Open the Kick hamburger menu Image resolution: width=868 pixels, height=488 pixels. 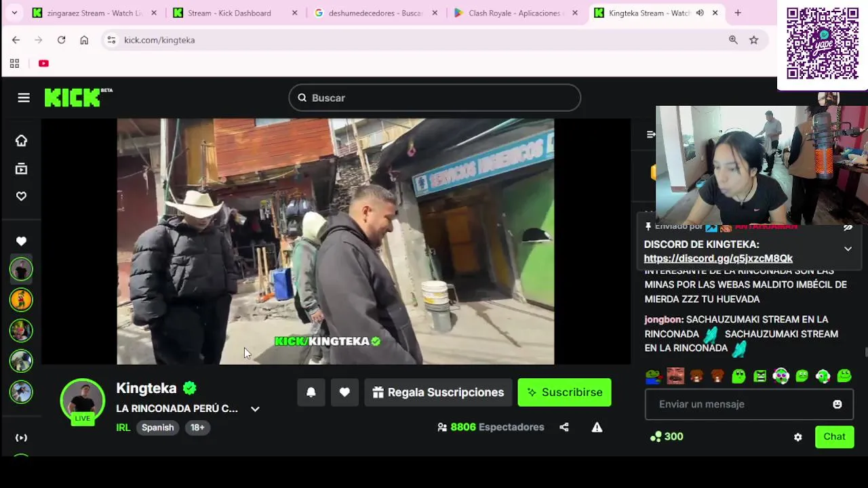24,98
